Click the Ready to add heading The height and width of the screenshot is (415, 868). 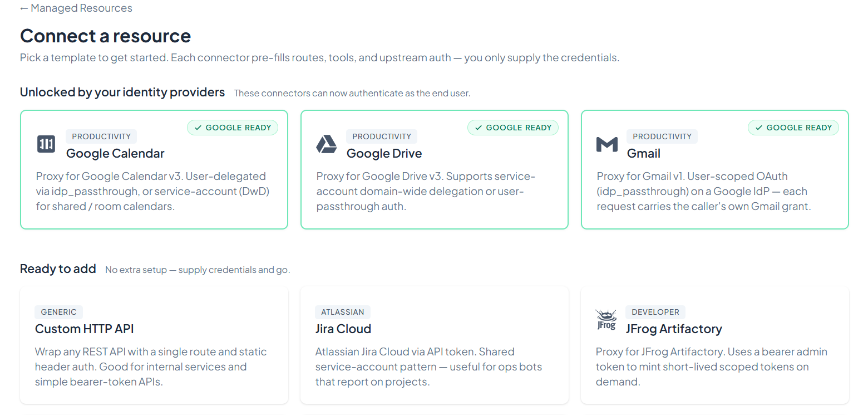click(x=58, y=268)
